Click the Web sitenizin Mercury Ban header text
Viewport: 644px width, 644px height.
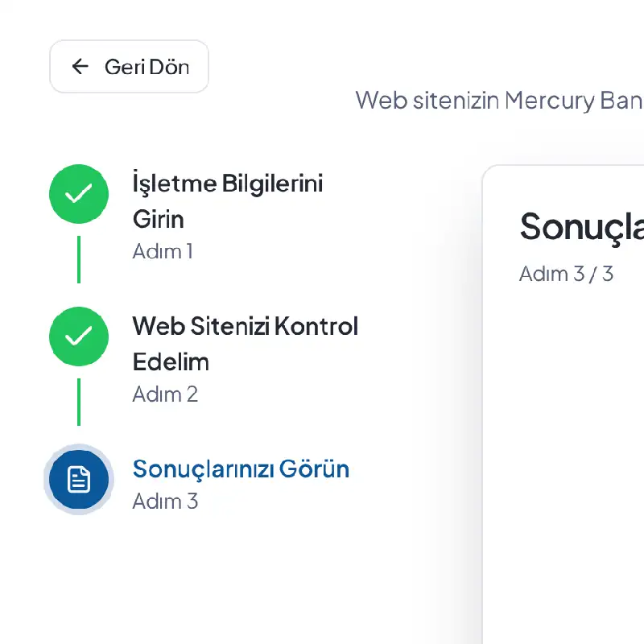coord(498,101)
